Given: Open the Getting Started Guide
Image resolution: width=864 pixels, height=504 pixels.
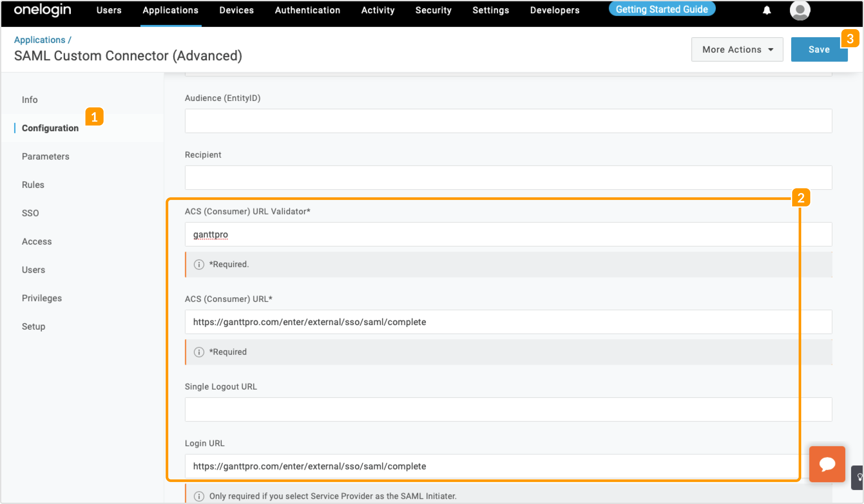Looking at the screenshot, I should point(661,9).
